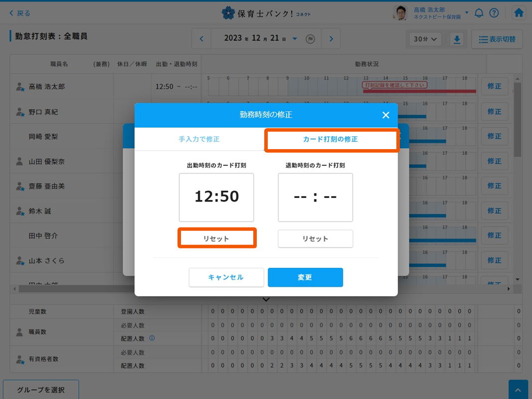This screenshot has width=532, height=399.
Task: Open the 30分 interval dropdown
Action: coord(425,39)
